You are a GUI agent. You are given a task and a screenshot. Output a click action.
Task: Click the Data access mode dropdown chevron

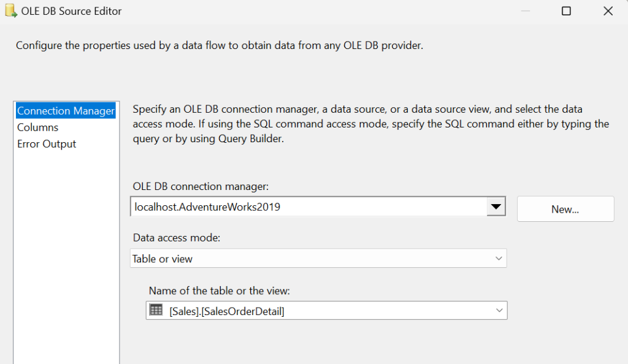[499, 258]
